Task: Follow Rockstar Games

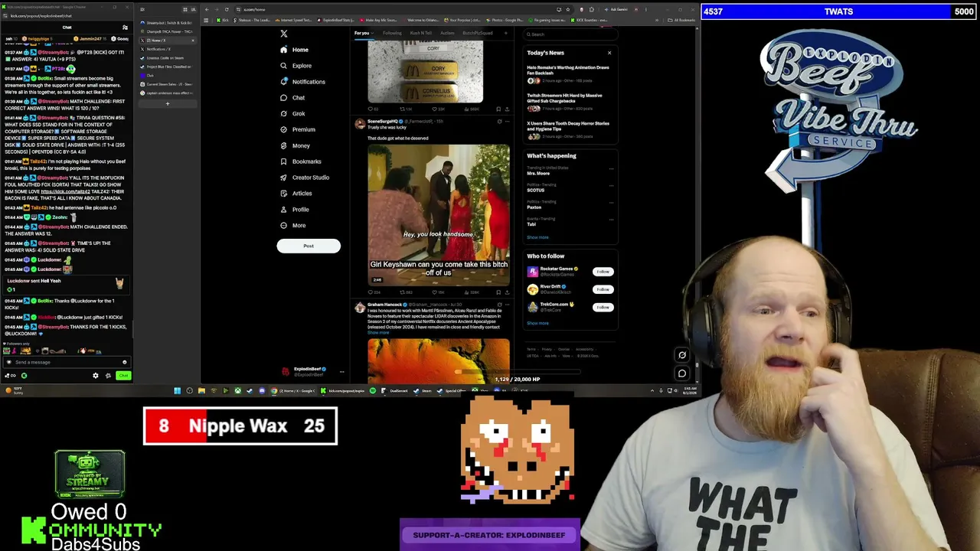Action: (603, 272)
